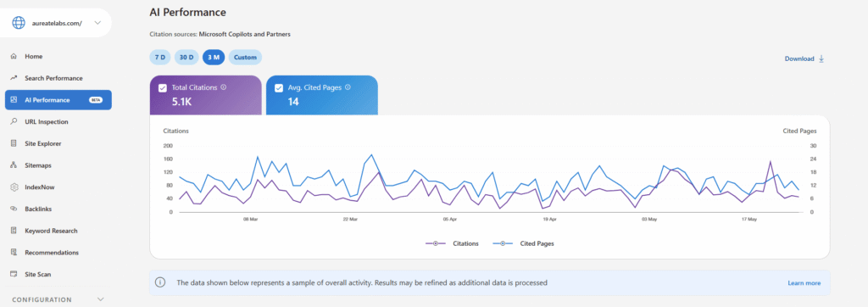Click the URL Inspection magnifier icon
868x307 pixels.
14,121
